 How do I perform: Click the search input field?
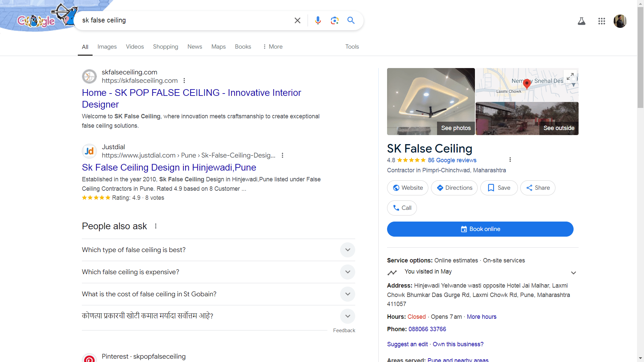point(184,20)
